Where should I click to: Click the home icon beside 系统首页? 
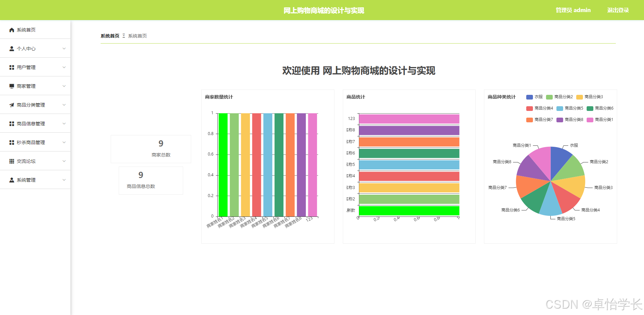pyautogui.click(x=12, y=30)
